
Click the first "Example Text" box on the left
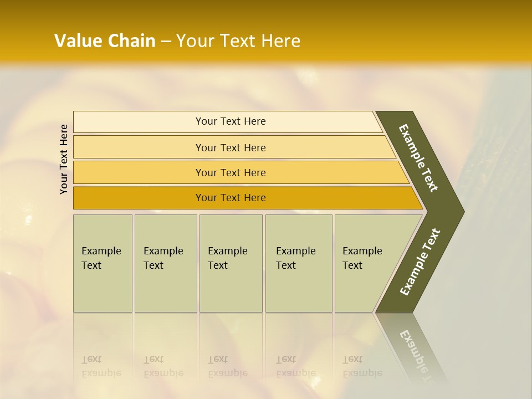pyautogui.click(x=103, y=263)
